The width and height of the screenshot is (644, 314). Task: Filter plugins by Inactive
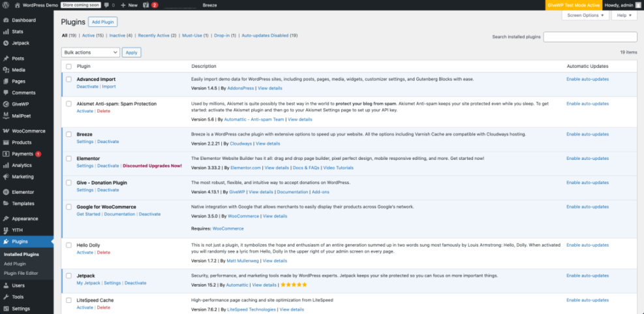coord(117,36)
